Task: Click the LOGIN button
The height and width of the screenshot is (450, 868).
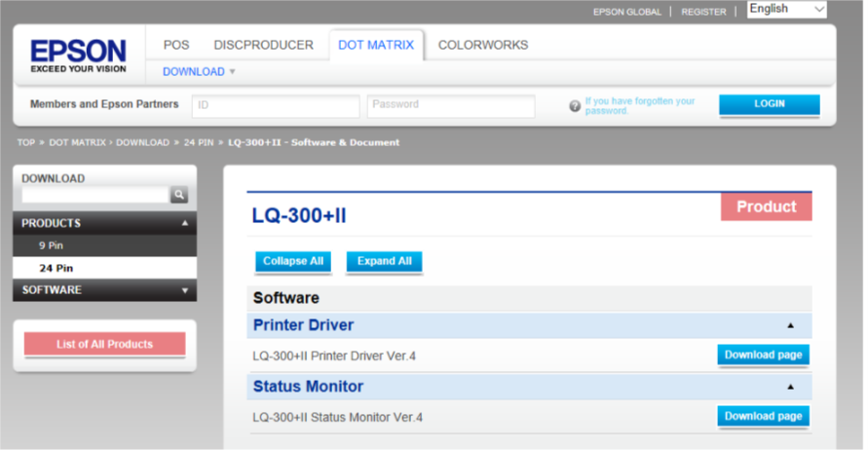Action: coord(770,104)
